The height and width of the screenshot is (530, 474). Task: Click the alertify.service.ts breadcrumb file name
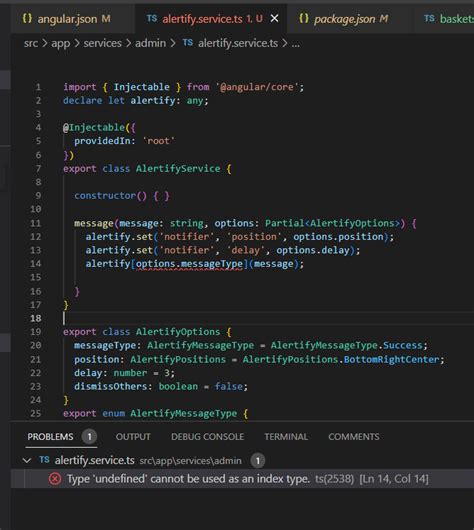(238, 43)
